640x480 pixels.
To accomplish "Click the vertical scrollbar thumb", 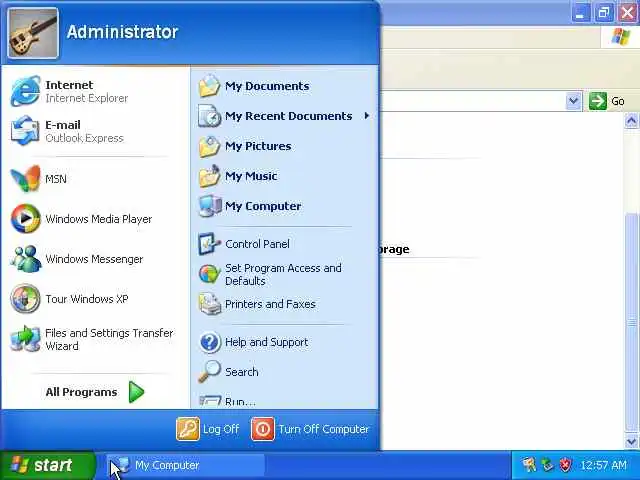I will coord(631,322).
